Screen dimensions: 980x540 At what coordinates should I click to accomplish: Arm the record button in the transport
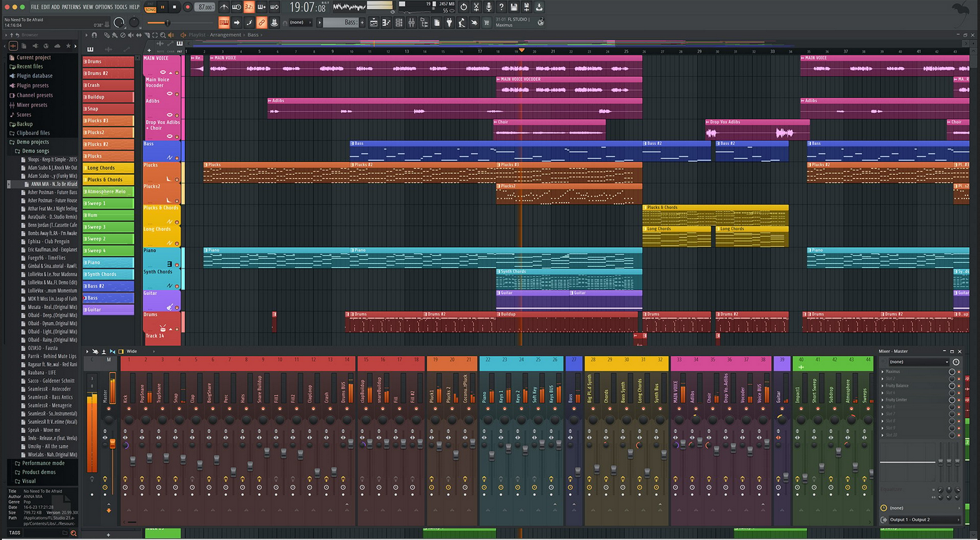pyautogui.click(x=188, y=7)
